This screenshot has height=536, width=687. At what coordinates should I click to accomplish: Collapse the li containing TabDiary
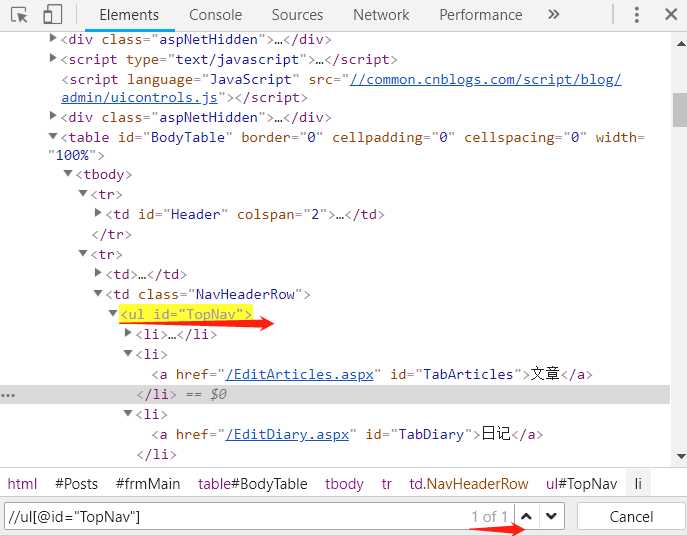[x=128, y=413]
